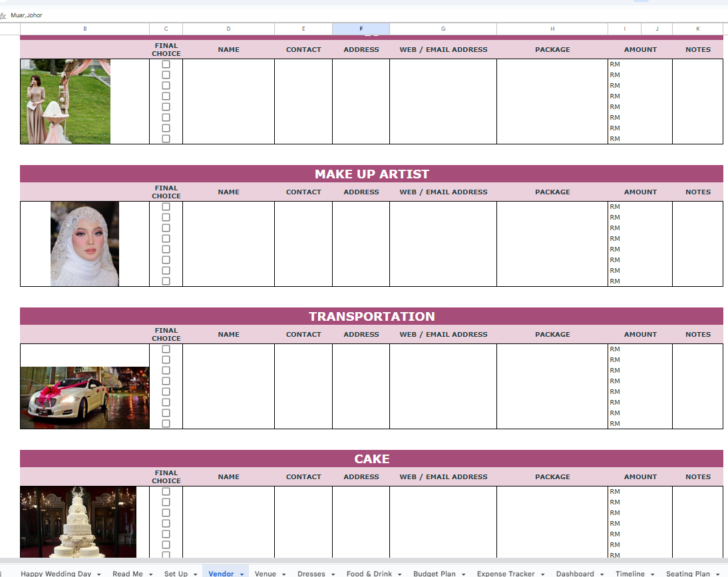Image resolution: width=728 pixels, height=577 pixels.
Task: Tick the first checkbox in Make Up Artist section
Action: click(x=166, y=207)
